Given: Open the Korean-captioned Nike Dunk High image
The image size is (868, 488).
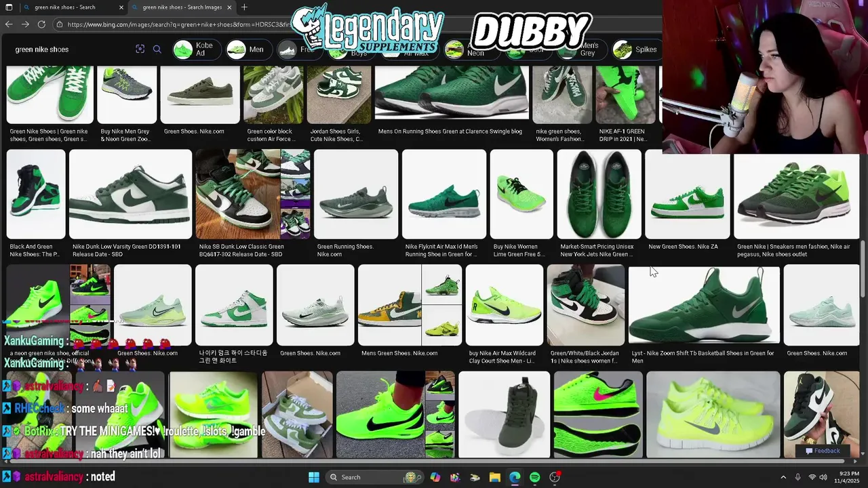Looking at the screenshot, I should point(234,305).
